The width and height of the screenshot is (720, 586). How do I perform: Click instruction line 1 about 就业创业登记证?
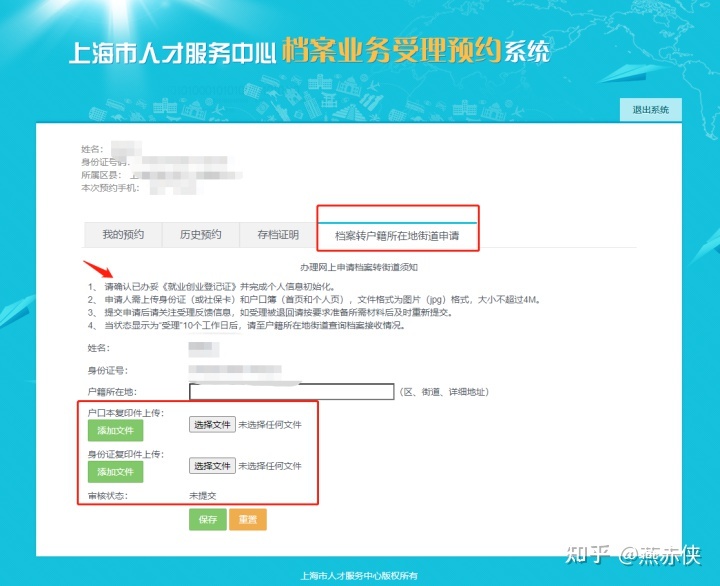click(x=212, y=287)
